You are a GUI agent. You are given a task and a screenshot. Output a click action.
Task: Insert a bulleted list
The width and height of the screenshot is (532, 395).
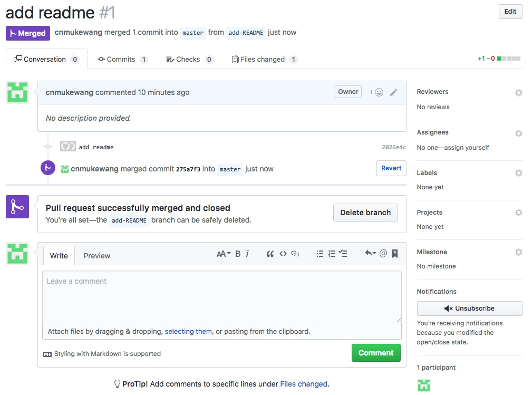tap(320, 254)
